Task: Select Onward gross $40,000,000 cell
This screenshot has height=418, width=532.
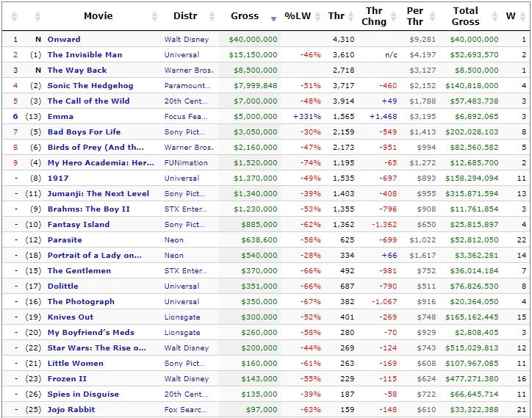Action: (x=253, y=40)
